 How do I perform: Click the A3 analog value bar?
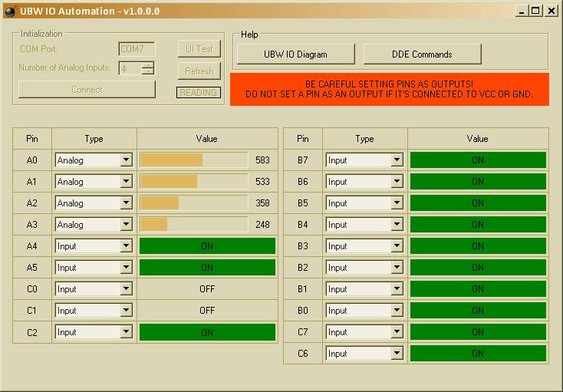point(193,225)
